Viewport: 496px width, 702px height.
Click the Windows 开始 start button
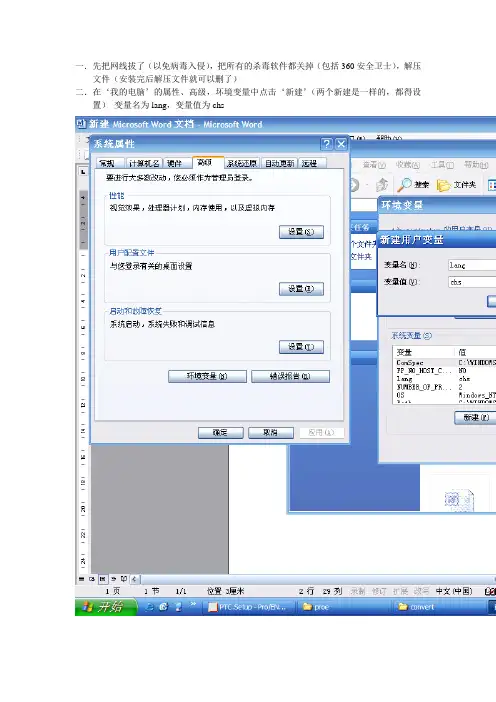[106, 607]
